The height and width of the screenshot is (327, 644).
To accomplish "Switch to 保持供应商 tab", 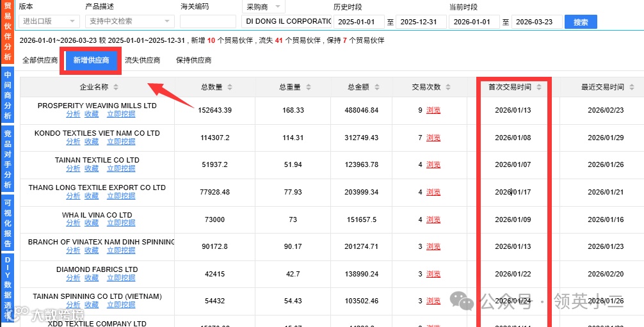I will tap(193, 60).
